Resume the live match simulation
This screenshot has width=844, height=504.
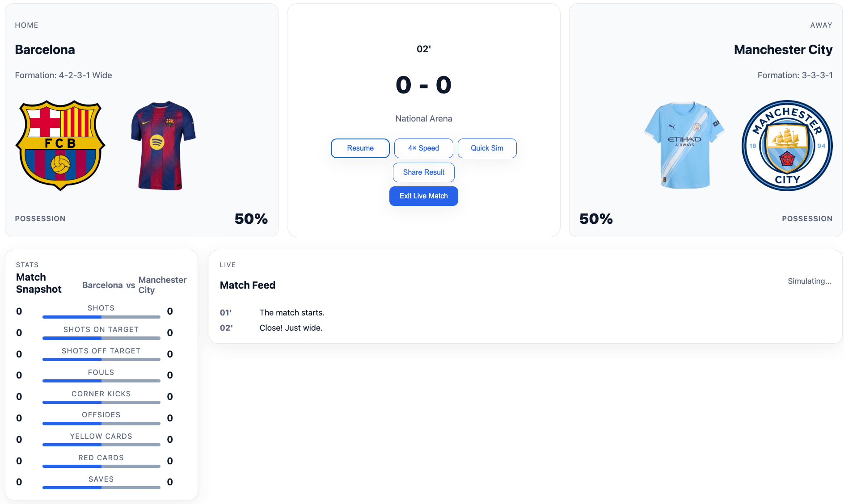coord(360,148)
